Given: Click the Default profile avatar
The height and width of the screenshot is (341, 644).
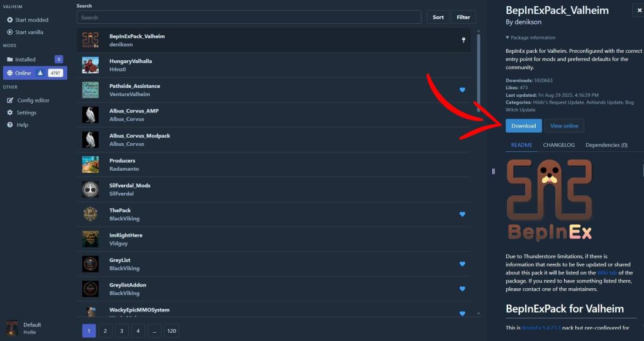Looking at the screenshot, I should pos(12,328).
